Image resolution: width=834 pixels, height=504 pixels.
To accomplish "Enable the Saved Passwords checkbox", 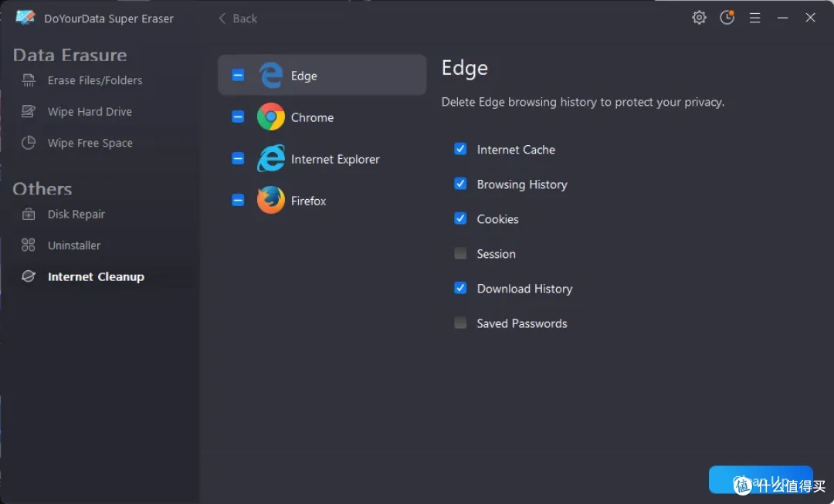I will click(460, 323).
